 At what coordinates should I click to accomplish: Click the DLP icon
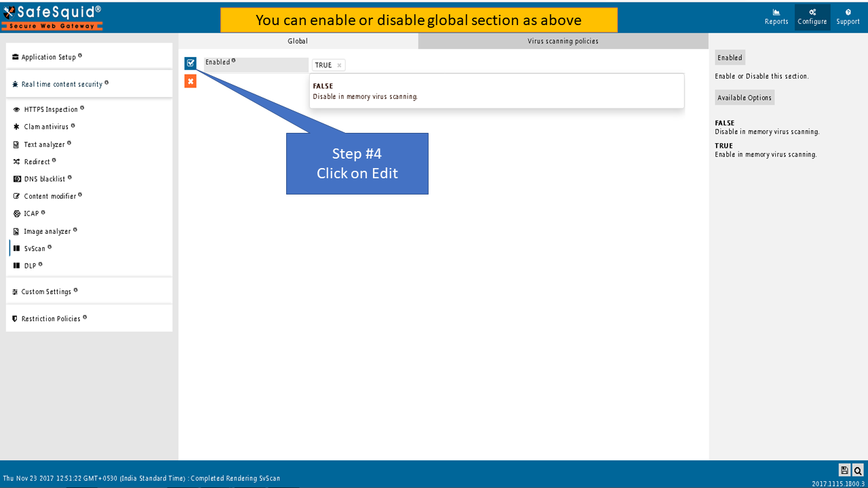(x=17, y=266)
